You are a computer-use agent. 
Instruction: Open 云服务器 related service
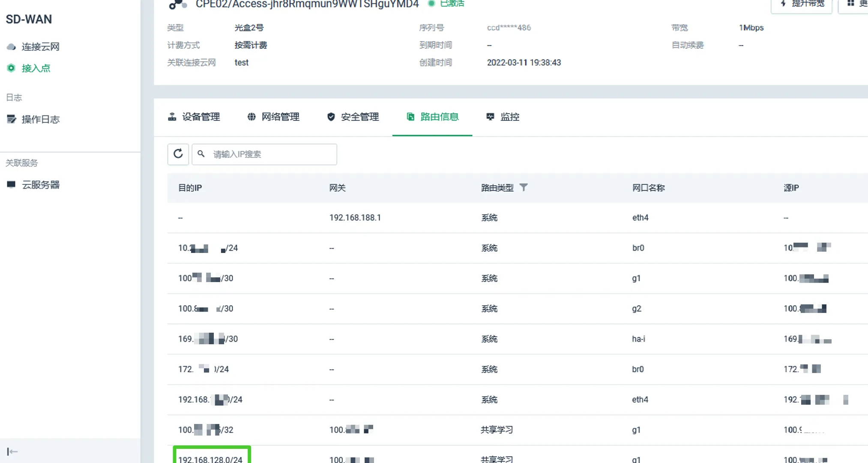41,185
